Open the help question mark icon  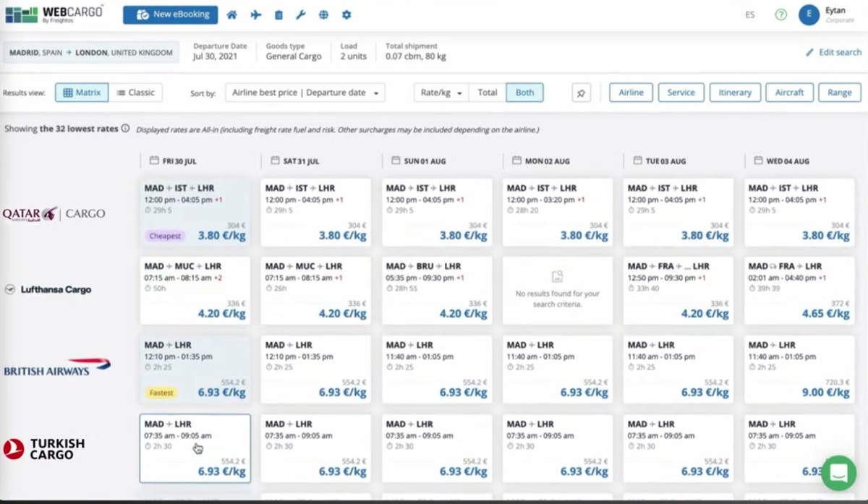pyautogui.click(x=780, y=14)
